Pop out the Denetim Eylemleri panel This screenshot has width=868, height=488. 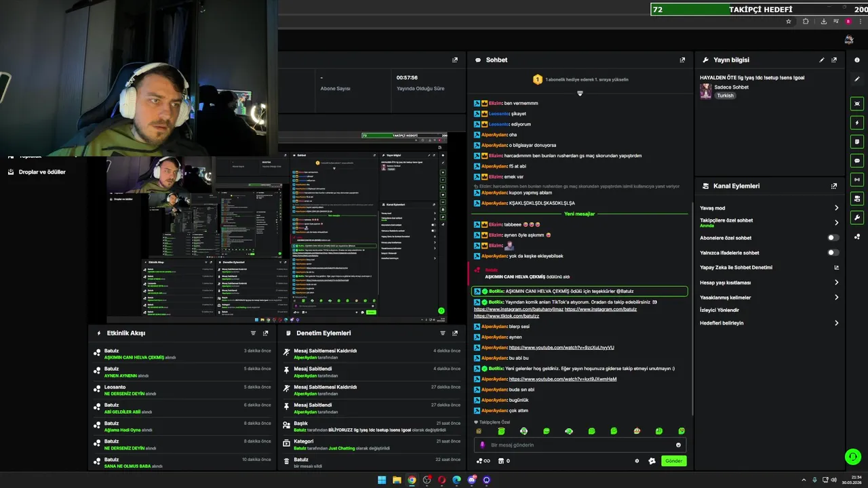pyautogui.click(x=455, y=333)
